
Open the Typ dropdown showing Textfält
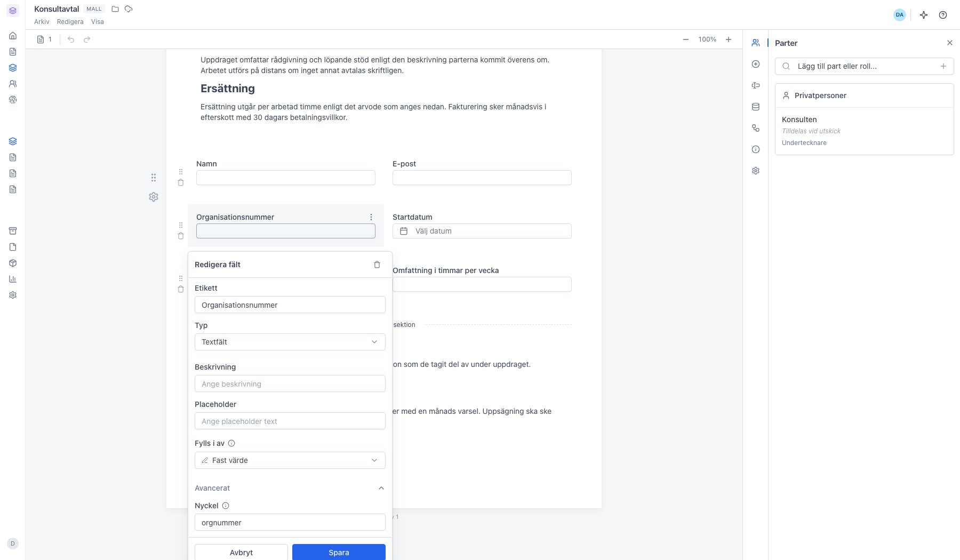point(290,342)
